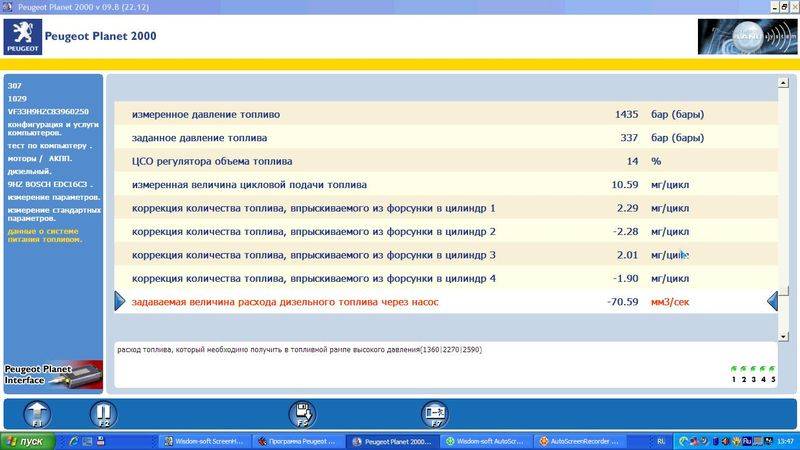
Task: Click the left blue arrow on highlighted row
Action: coord(120,301)
